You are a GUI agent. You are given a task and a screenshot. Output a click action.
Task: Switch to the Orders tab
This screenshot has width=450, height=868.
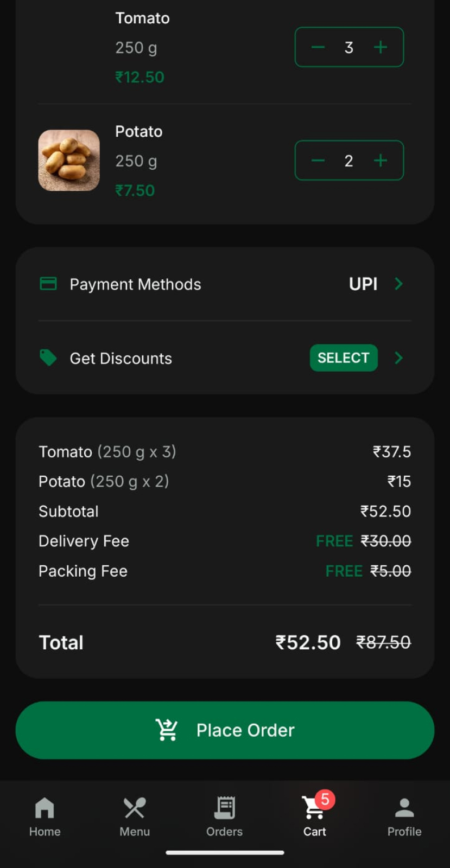tap(225, 815)
